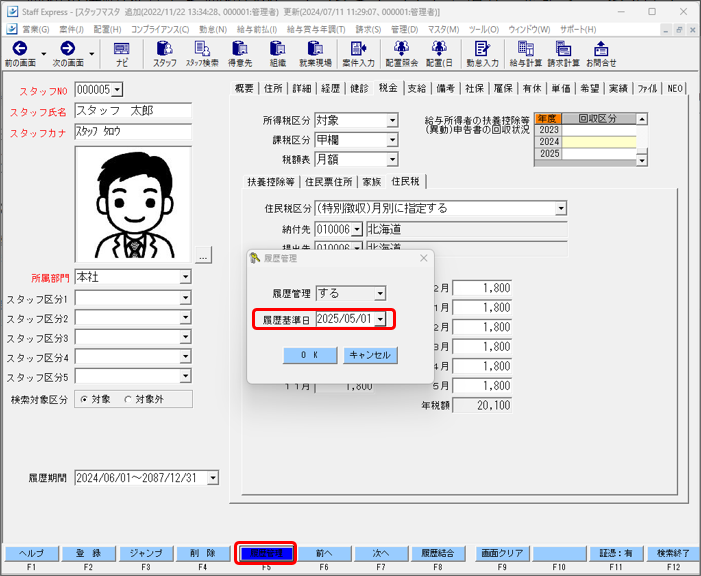Open dropdown arrow beside 次の画面
The width and height of the screenshot is (701, 576).
click(x=92, y=54)
